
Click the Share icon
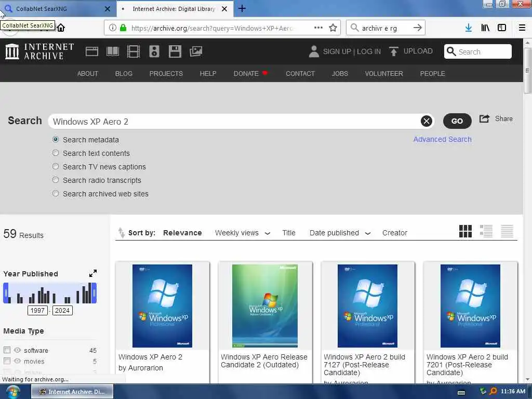click(485, 119)
